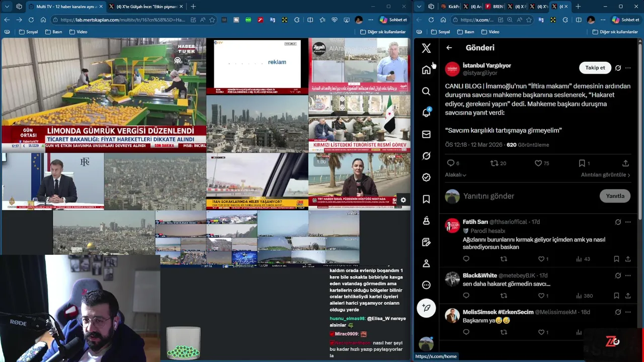Open tab list dropdown in left Edge window
644x362 pixels.
pos(7,7)
